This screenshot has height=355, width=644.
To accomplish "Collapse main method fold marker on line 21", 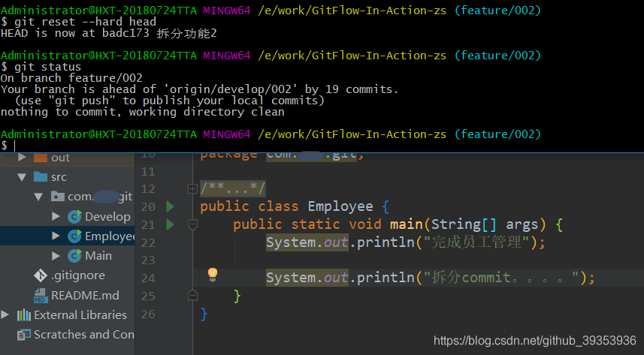I will click(192, 224).
